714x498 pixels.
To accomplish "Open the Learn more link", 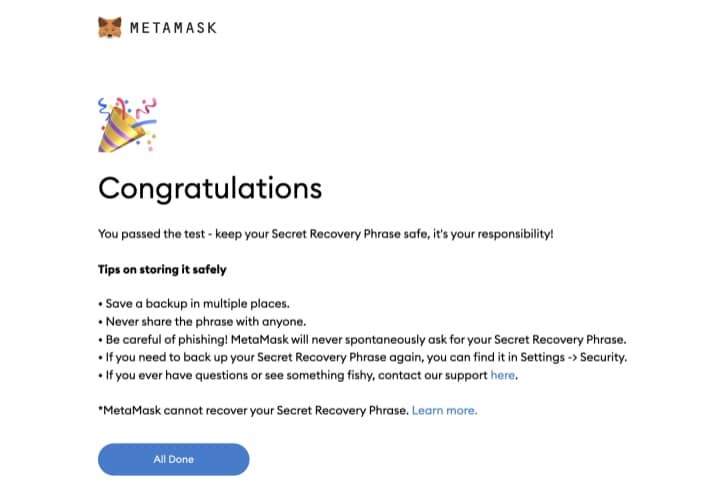I will point(444,411).
